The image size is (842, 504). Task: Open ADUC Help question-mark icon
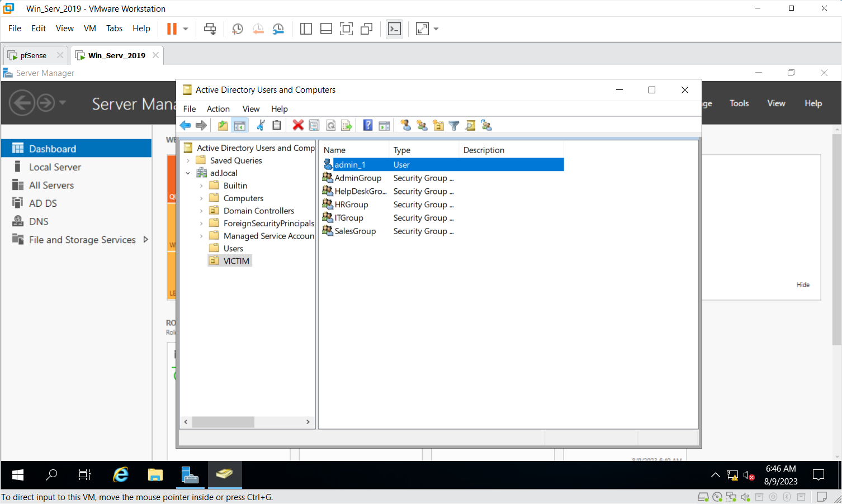(368, 125)
